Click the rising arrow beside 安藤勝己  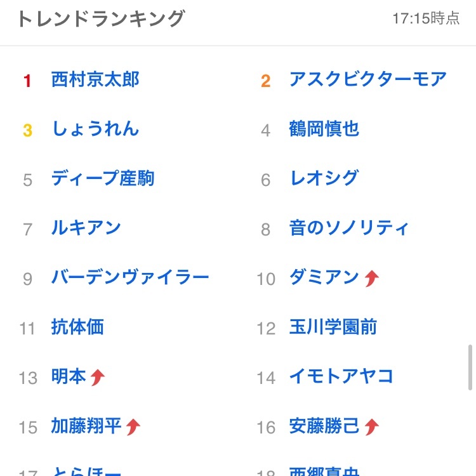[371, 427]
